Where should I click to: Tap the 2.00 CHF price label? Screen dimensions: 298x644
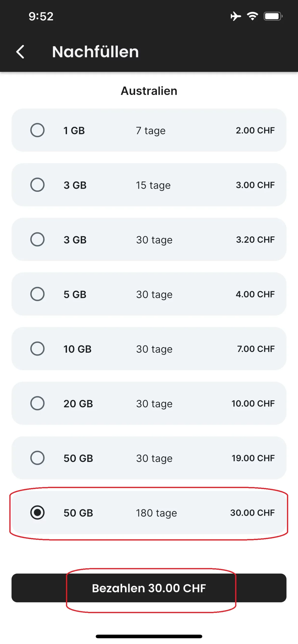pyautogui.click(x=255, y=130)
